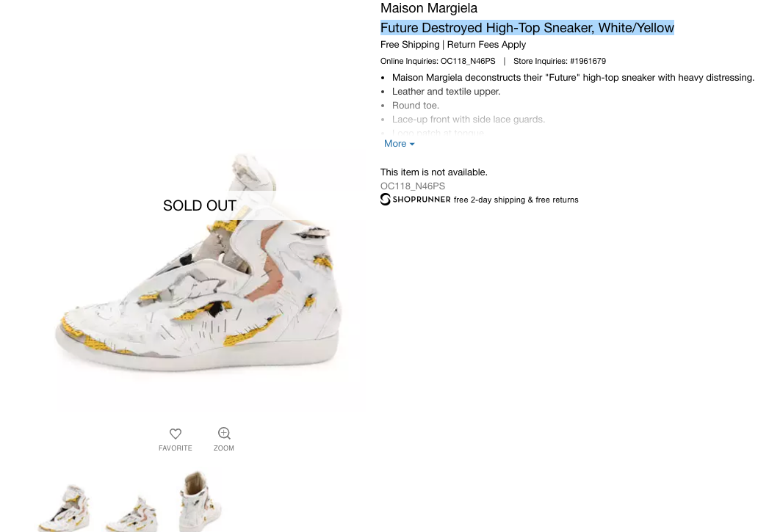Click the Free Shipping text

(x=410, y=45)
